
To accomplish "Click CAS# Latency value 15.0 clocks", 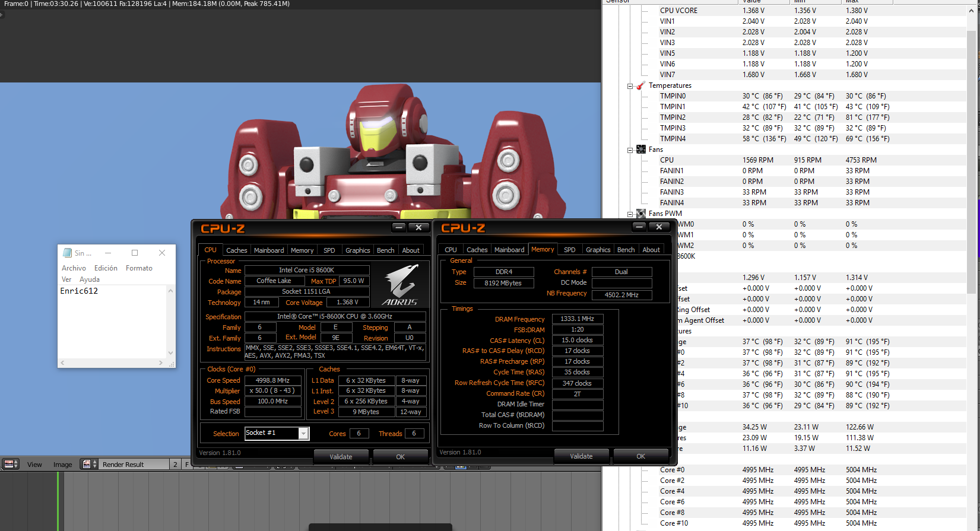I will [x=578, y=340].
